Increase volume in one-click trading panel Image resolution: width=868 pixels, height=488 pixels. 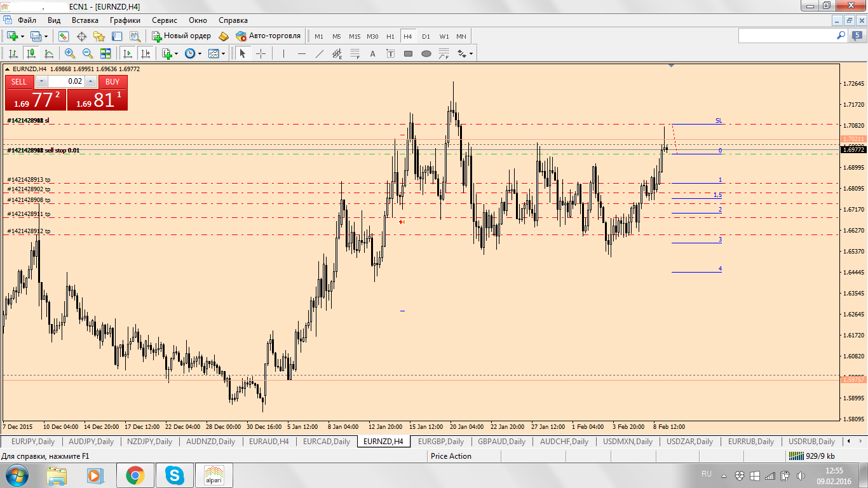coord(91,81)
